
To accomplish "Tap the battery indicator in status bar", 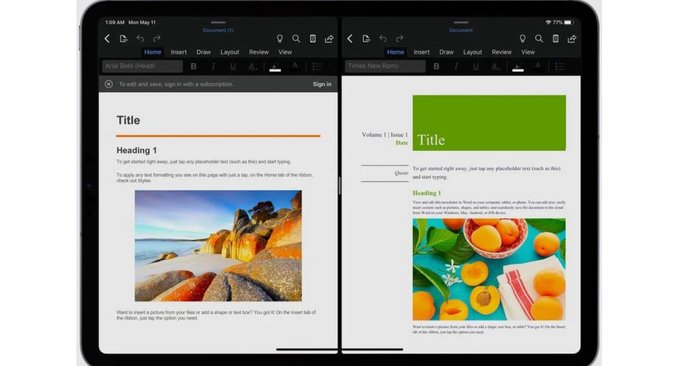I will pyautogui.click(x=568, y=22).
